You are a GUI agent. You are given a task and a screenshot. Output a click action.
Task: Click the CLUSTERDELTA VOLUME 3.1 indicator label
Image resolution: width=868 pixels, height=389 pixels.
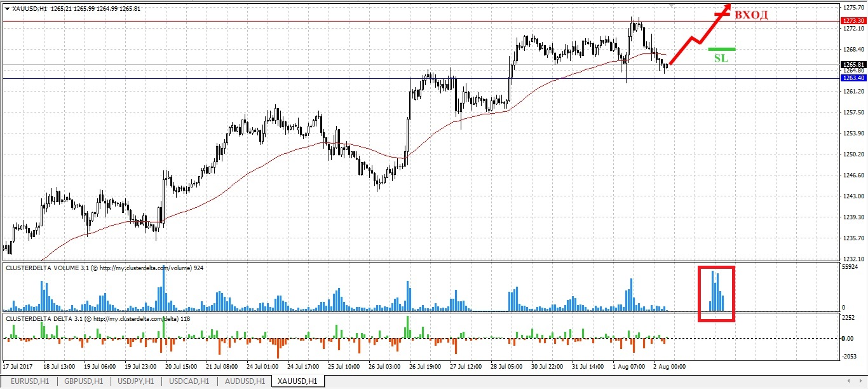click(x=104, y=268)
